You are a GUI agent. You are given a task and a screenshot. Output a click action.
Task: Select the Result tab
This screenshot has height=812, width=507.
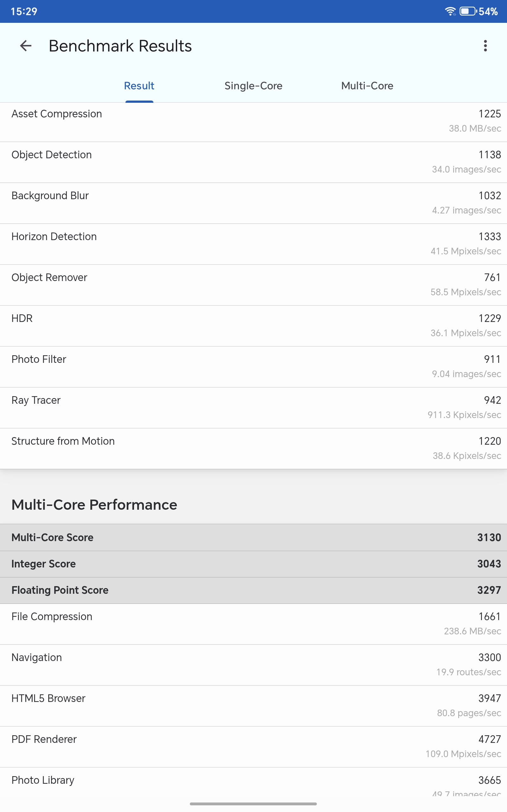coord(139,86)
